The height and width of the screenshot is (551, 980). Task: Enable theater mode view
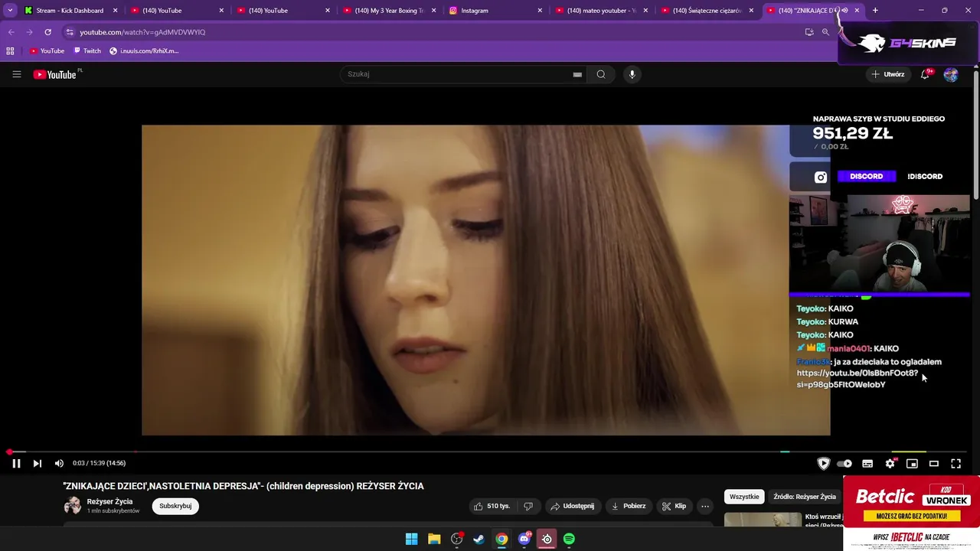click(x=934, y=463)
